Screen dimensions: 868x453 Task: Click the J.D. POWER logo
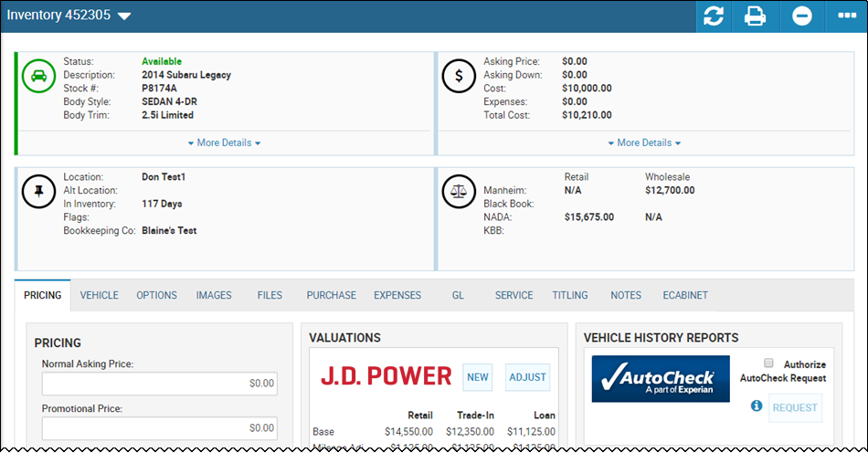point(386,376)
